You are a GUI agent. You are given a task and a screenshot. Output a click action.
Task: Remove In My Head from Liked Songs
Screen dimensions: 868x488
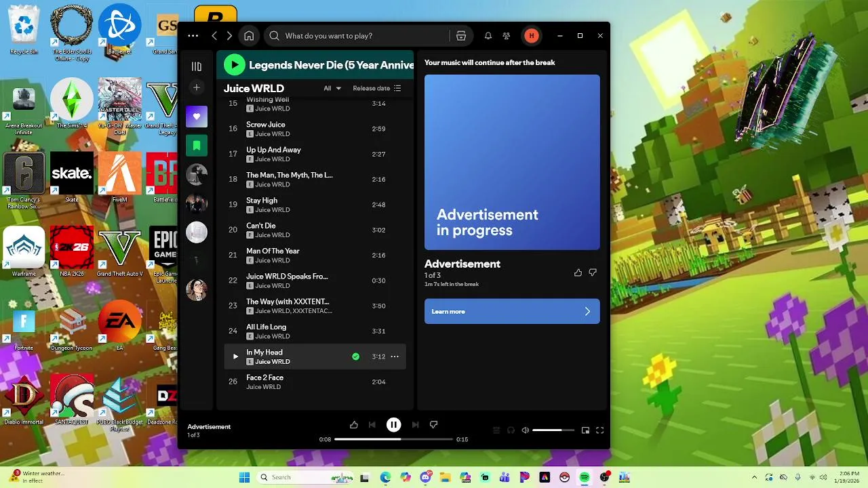click(355, 357)
